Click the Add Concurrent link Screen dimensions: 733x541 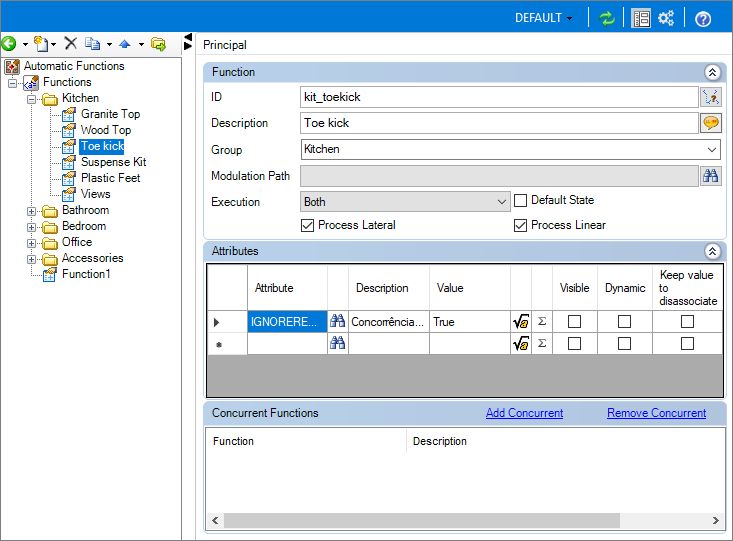point(524,413)
